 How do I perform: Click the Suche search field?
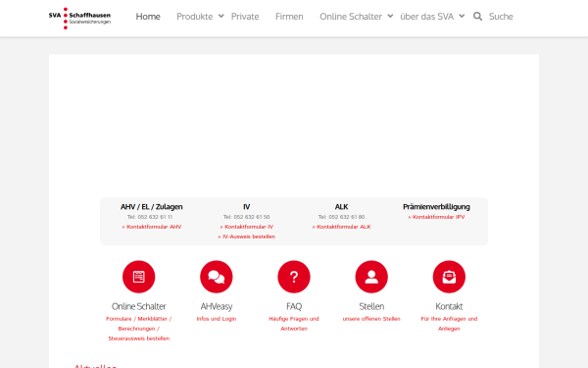(x=501, y=17)
